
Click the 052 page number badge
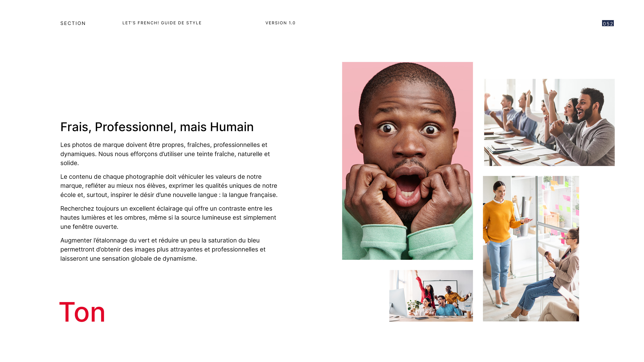tap(608, 23)
